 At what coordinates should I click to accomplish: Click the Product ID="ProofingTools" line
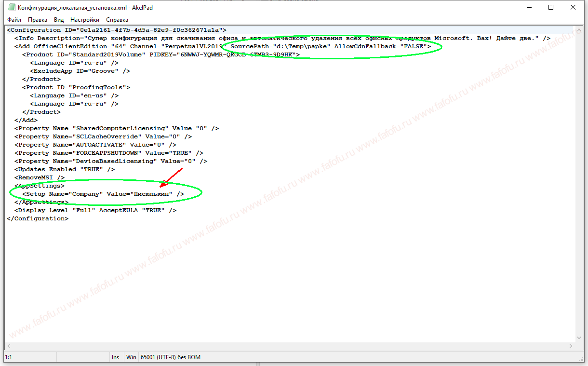pos(76,87)
